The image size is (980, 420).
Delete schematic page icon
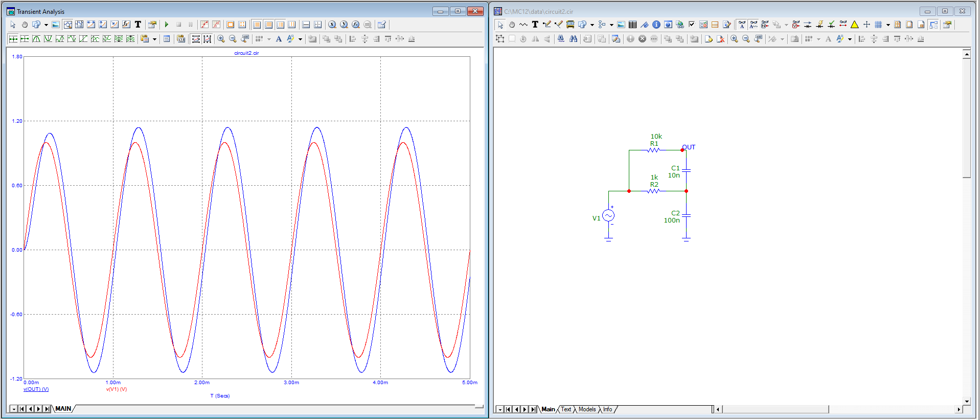point(720,39)
